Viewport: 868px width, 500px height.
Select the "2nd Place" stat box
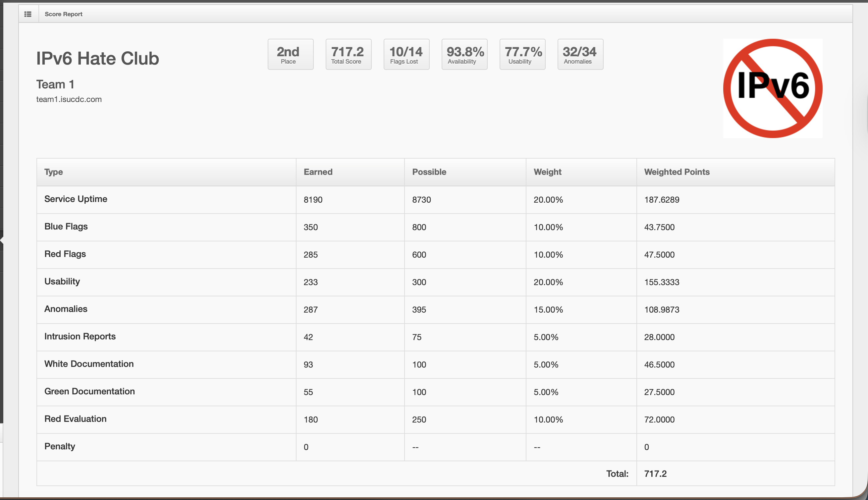point(290,54)
